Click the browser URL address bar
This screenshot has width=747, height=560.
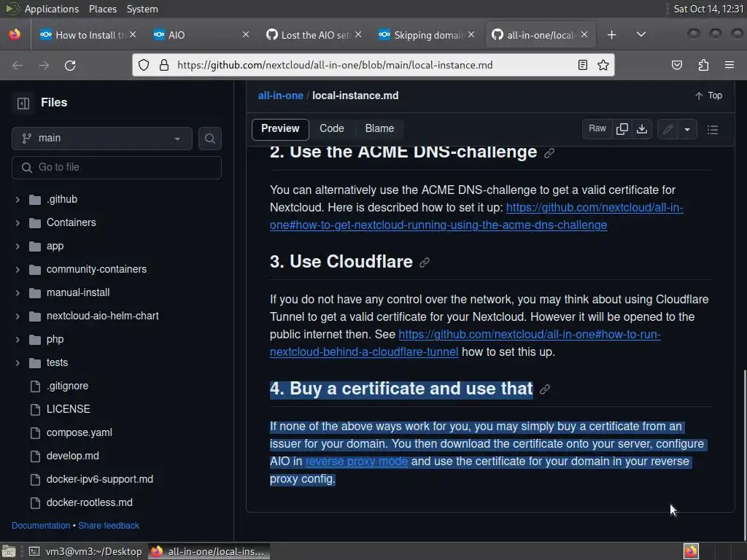point(374,65)
